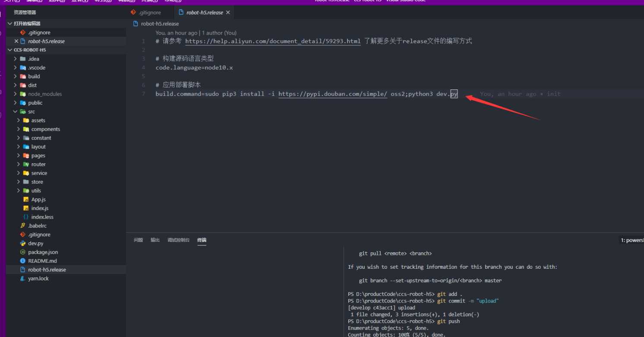Screen dimensions: 644x337
Task: Click the 'git pull <remote> <branch>' terminal text
Action: coord(395,254)
